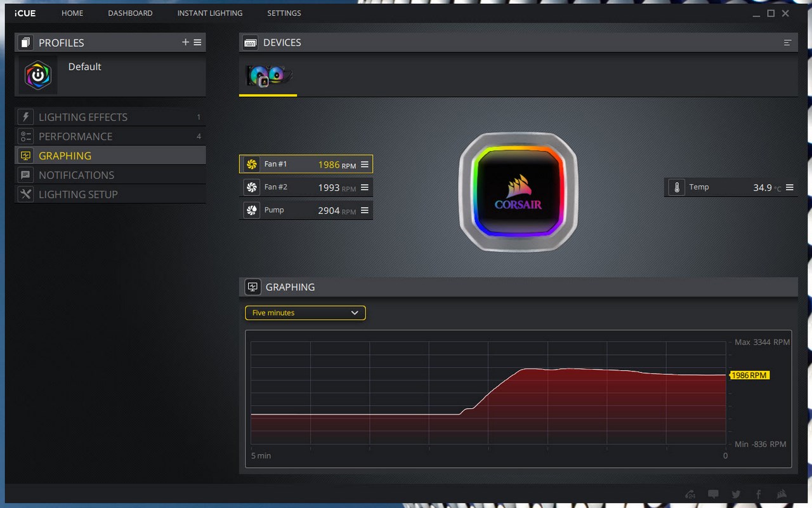Click the Min -836 RPM label
The height and width of the screenshot is (508, 812).
(760, 444)
